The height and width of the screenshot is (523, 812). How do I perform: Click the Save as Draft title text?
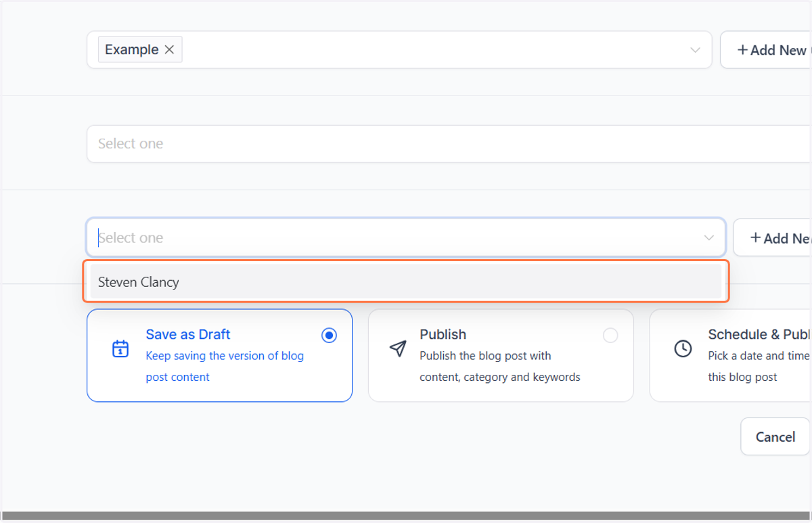click(x=188, y=334)
